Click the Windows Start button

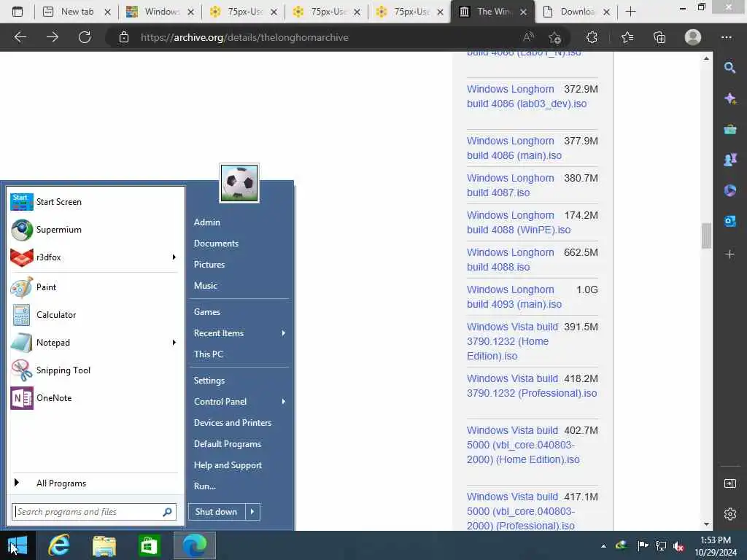pyautogui.click(x=18, y=545)
